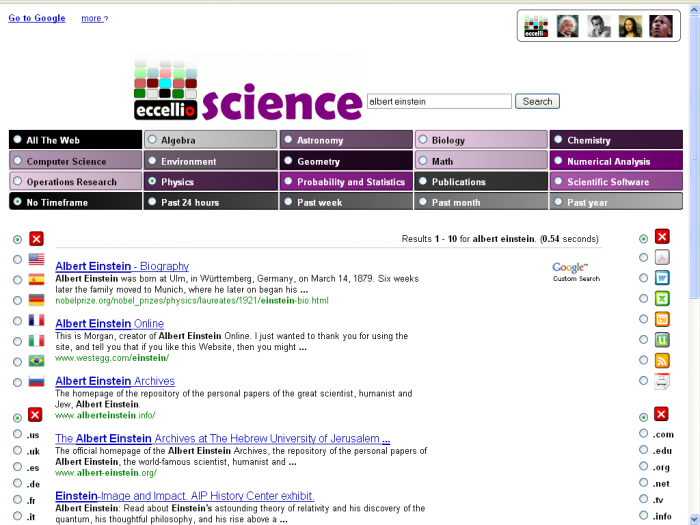This screenshot has height=525, width=700.
Task: Select the .edu domain radio button
Action: (643, 450)
